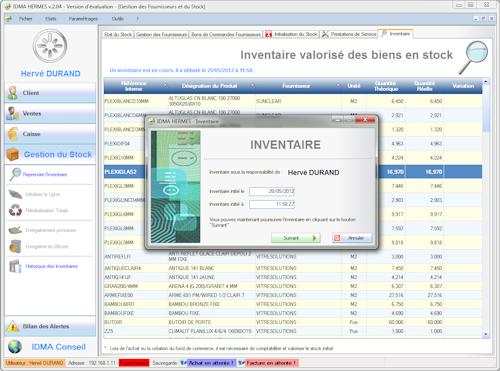The width and height of the screenshot is (500, 371).
Task: Open Bilan des Alertes panel
Action: click(x=50, y=326)
